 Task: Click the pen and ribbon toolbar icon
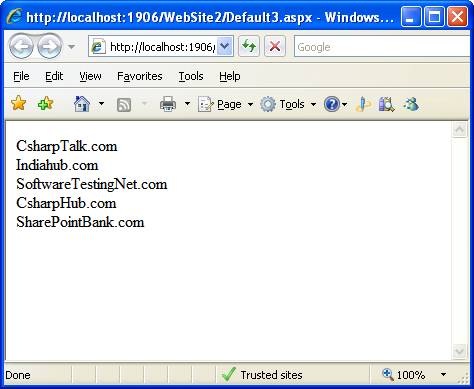(363, 104)
